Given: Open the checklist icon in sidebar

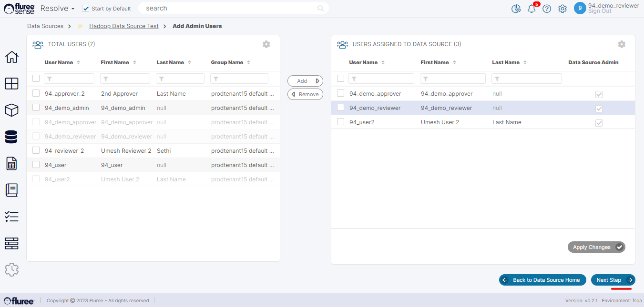Looking at the screenshot, I should 11,217.
